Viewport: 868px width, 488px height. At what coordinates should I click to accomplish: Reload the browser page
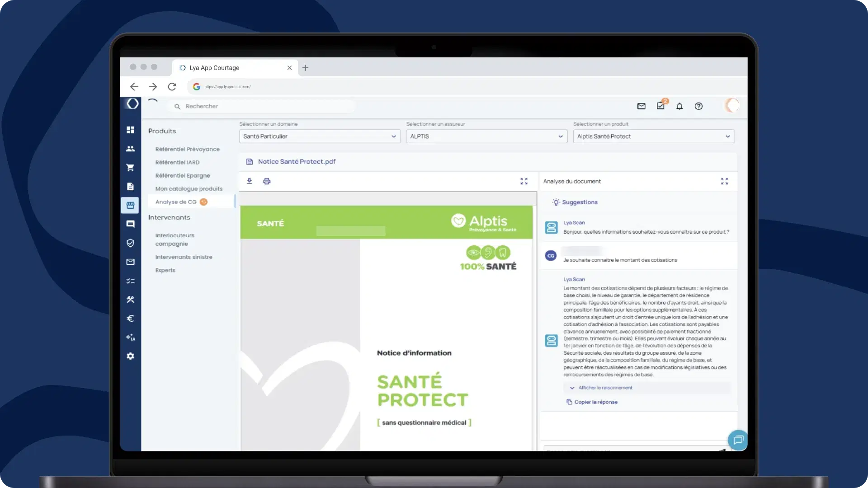(x=172, y=87)
